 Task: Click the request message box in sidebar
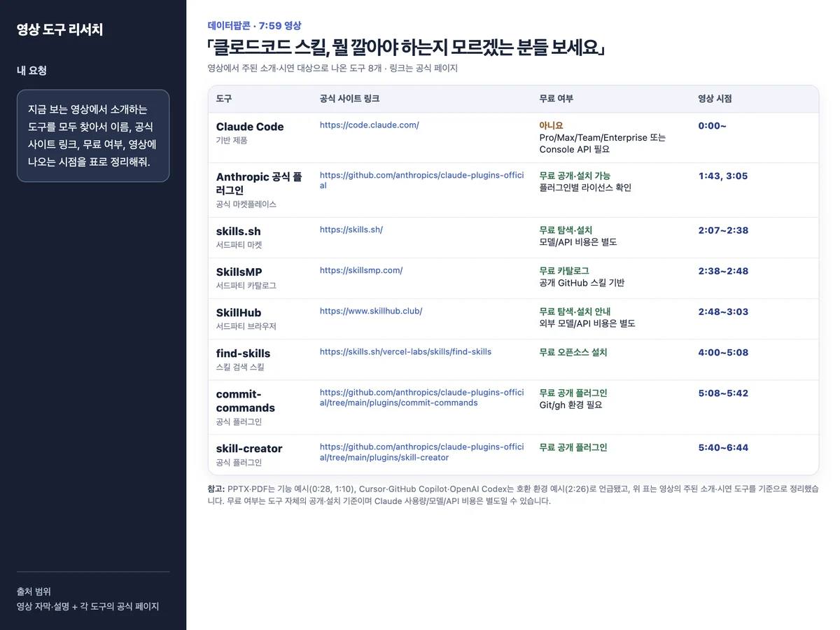tap(93, 136)
